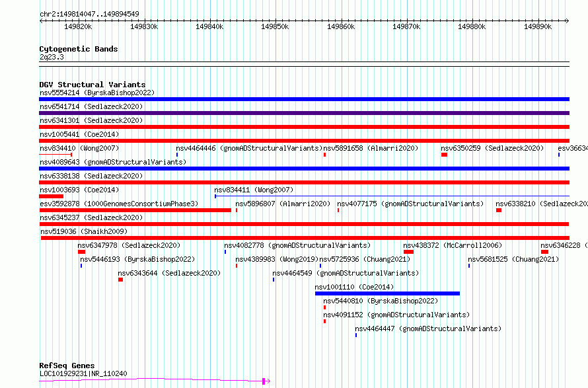The image size is (588, 388).
Task: Open nsv6341301 (Sedlazeck2020) label
Action: 91,120
